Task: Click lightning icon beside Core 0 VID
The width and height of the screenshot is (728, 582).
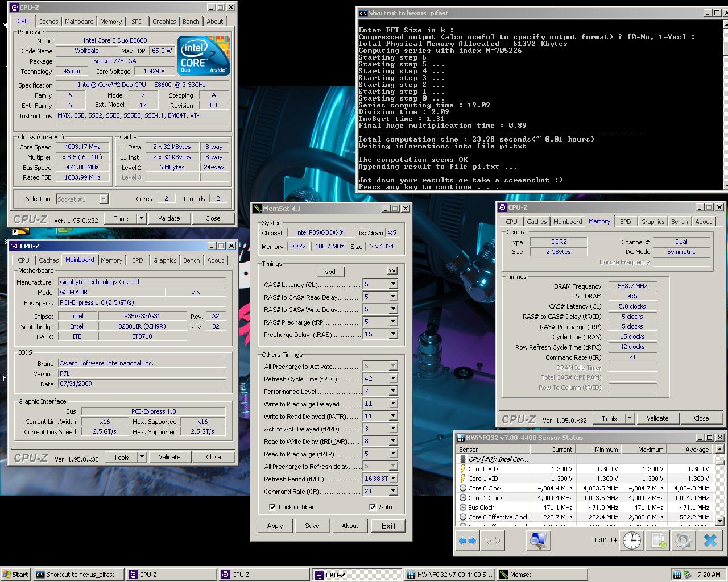Action: click(x=463, y=469)
